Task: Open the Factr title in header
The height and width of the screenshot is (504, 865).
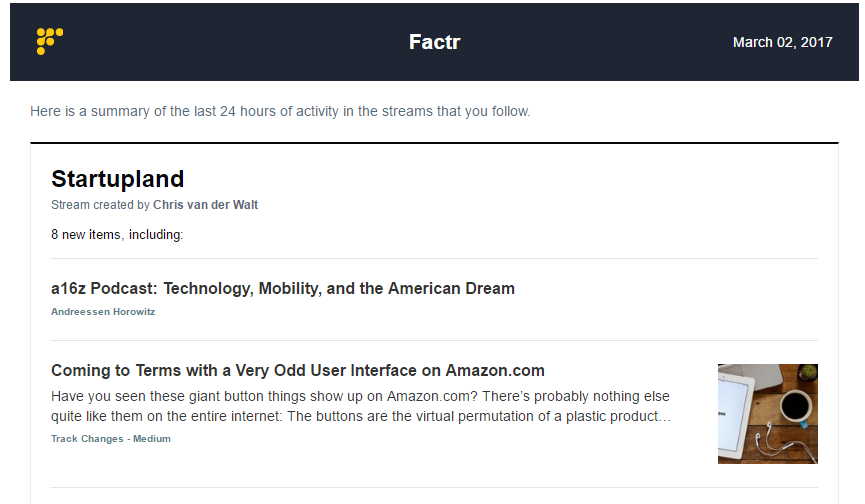Action: pos(434,42)
